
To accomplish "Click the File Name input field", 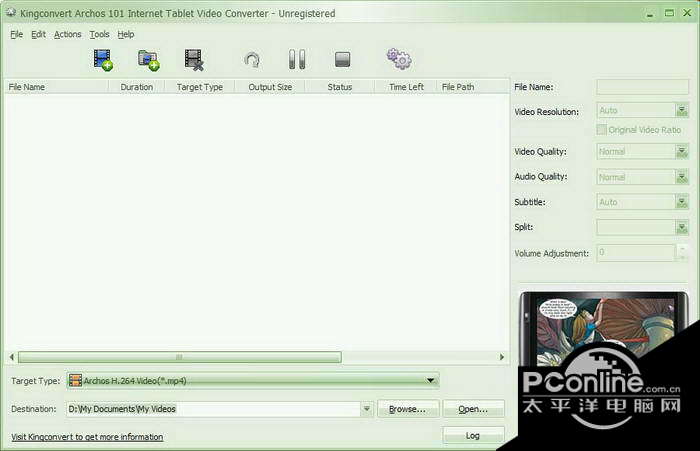I will point(642,87).
